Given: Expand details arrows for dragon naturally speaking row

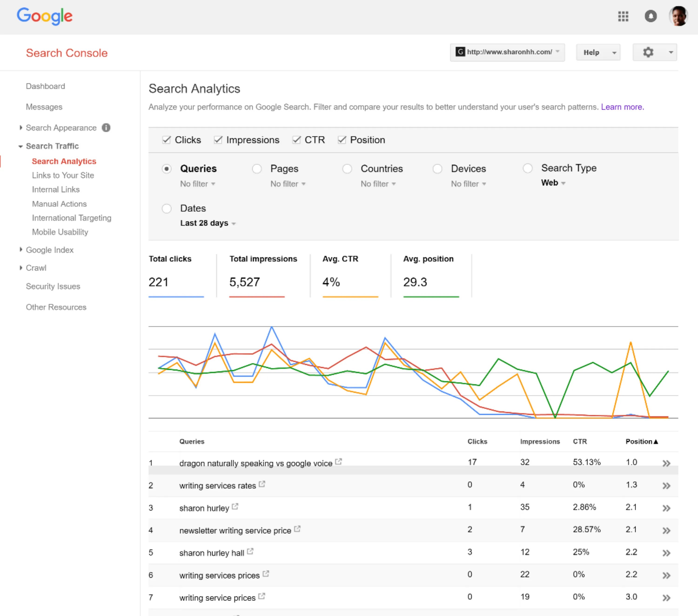Looking at the screenshot, I should click(x=666, y=463).
